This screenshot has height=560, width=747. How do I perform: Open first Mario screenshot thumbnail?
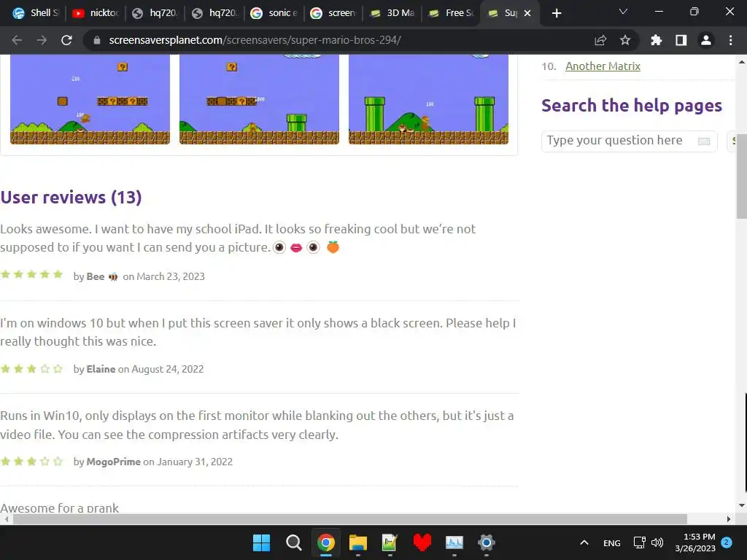pyautogui.click(x=90, y=99)
